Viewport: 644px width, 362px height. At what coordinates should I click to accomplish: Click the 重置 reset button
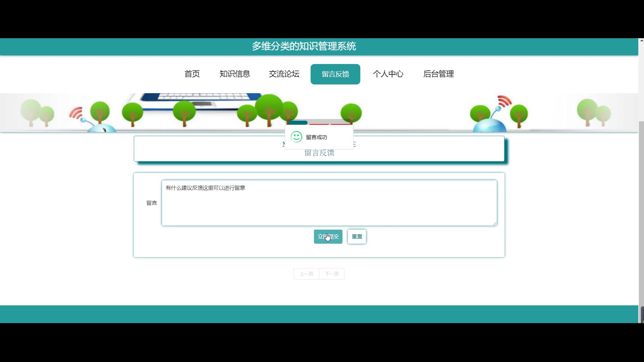point(357,237)
